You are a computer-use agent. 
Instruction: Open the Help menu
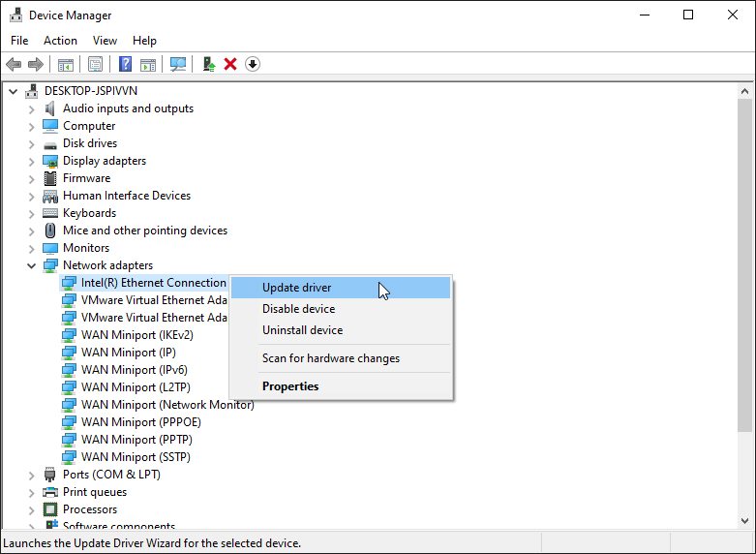pyautogui.click(x=144, y=41)
